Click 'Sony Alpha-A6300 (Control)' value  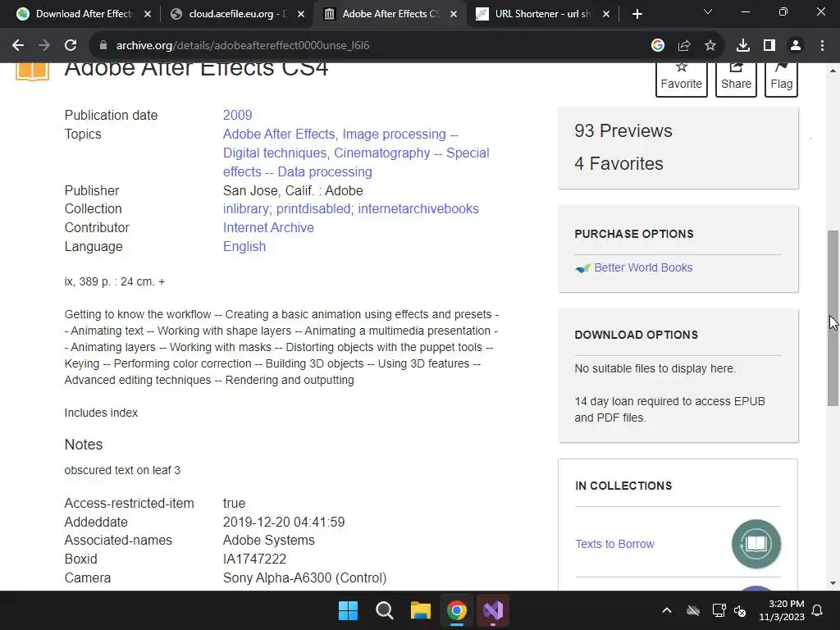click(x=305, y=578)
